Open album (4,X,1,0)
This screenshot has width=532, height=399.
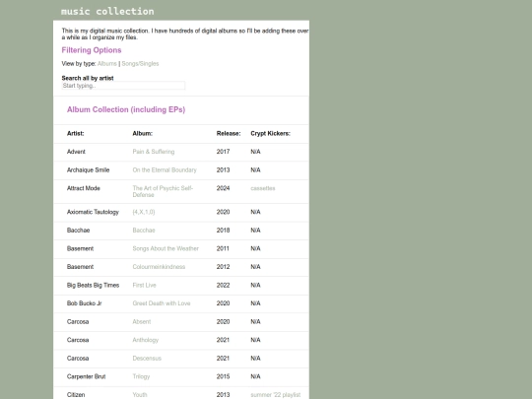tap(144, 212)
